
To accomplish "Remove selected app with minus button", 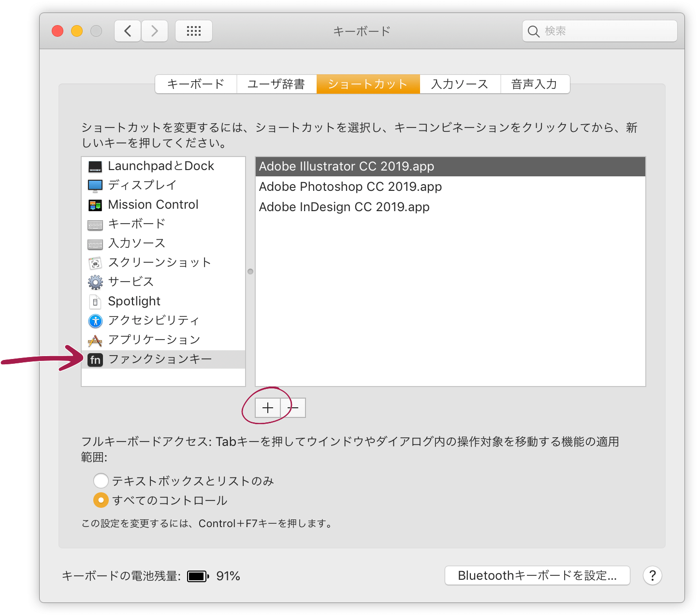I will pos(293,408).
